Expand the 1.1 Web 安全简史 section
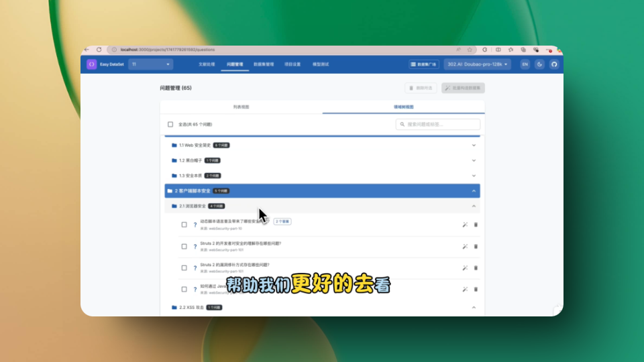The height and width of the screenshot is (362, 644). [x=474, y=145]
